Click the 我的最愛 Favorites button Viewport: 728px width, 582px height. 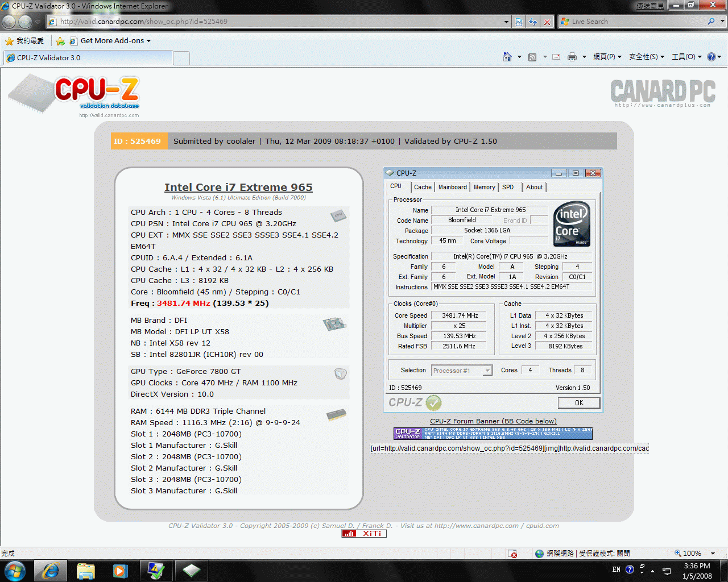click(24, 41)
